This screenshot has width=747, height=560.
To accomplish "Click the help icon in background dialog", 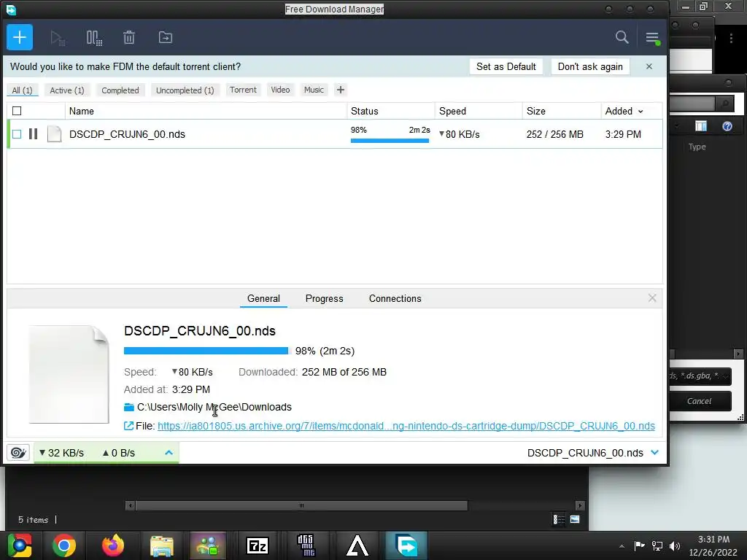I will coord(727,126).
